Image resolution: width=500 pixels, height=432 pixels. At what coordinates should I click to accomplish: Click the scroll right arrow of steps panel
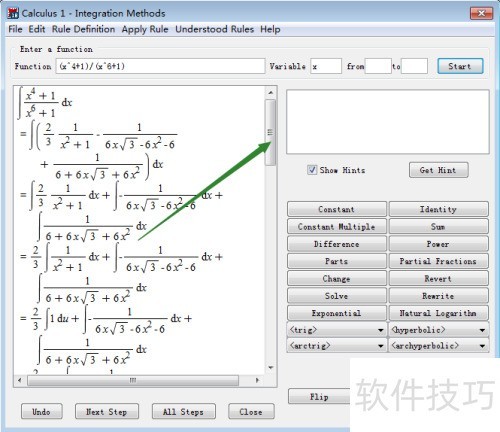click(x=257, y=380)
